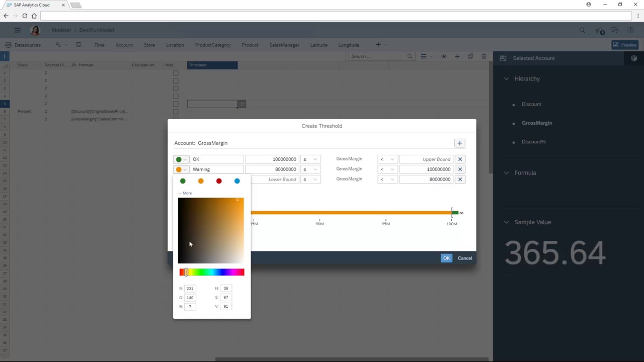Screen dimensions: 644x362
Task: Open the Warning row color dropdown
Action: coord(181,169)
